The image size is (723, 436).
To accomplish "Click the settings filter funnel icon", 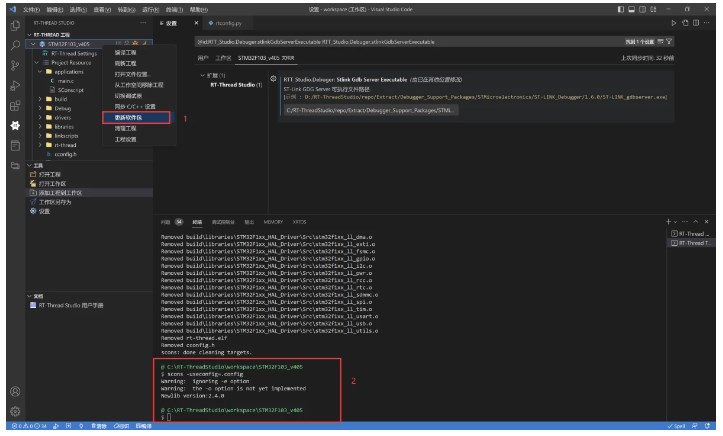I will [x=669, y=41].
